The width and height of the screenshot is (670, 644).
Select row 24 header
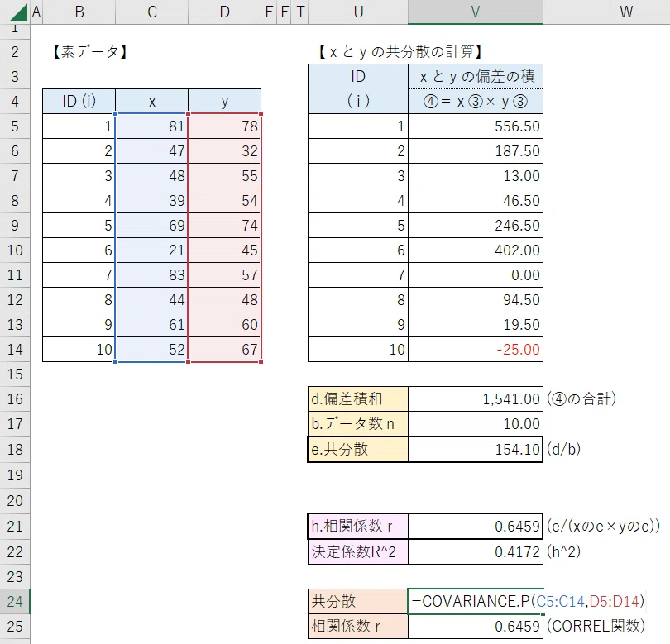point(15,601)
